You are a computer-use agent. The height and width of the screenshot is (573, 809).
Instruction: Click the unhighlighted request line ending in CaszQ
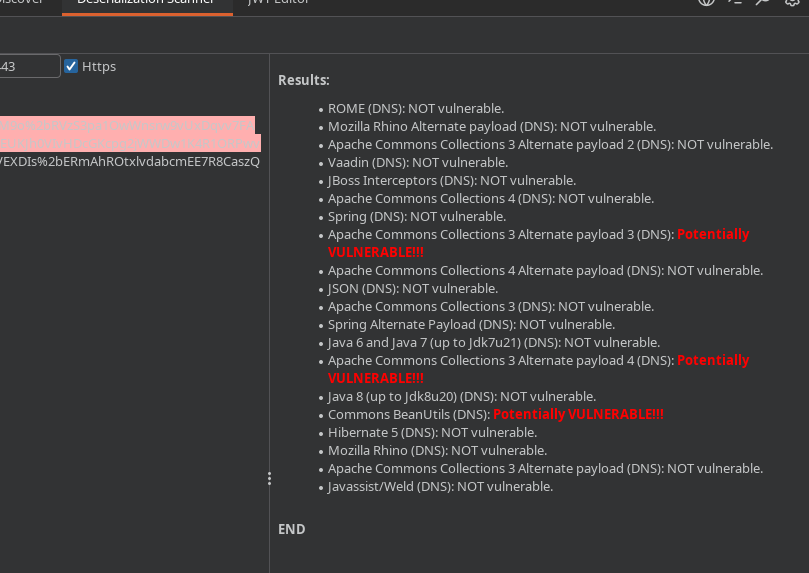(x=130, y=162)
